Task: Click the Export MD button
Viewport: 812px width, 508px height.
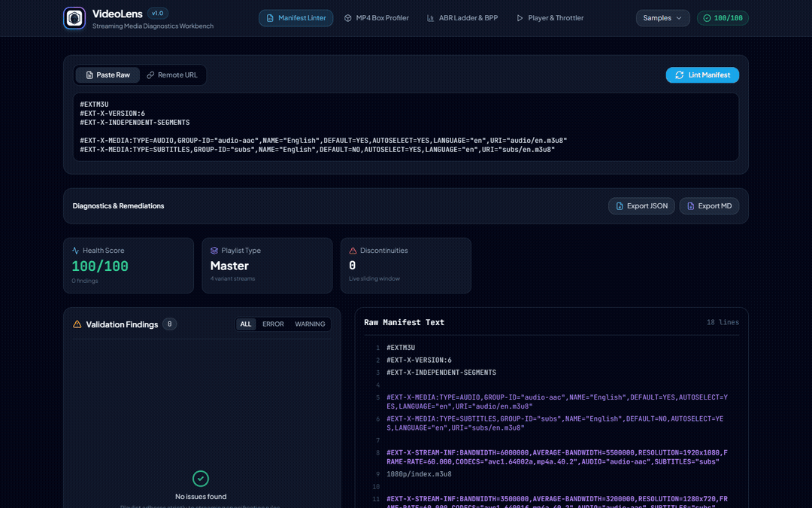Action: coord(709,206)
